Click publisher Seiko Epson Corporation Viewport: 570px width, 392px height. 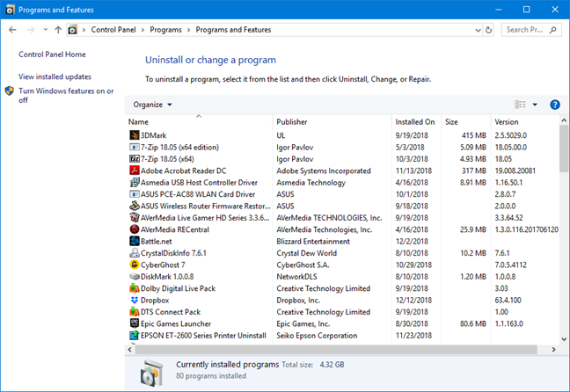317,336
